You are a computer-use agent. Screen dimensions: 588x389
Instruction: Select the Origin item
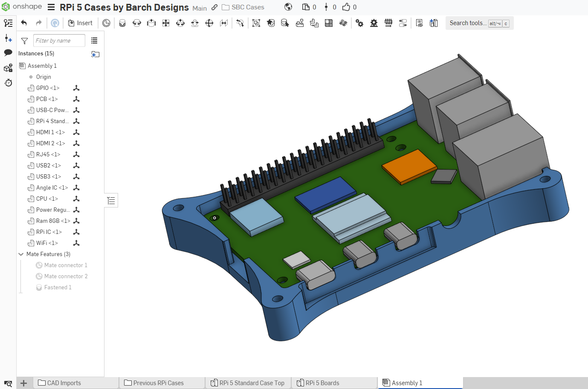(x=43, y=77)
